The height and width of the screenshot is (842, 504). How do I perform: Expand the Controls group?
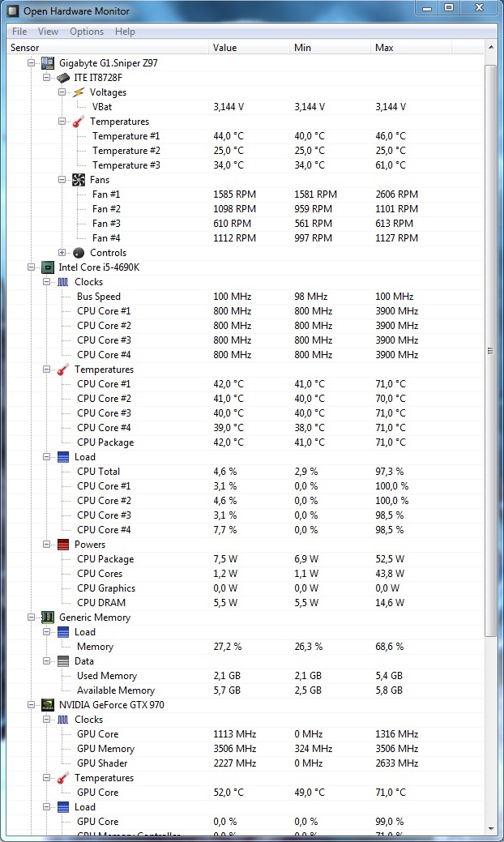click(62, 253)
